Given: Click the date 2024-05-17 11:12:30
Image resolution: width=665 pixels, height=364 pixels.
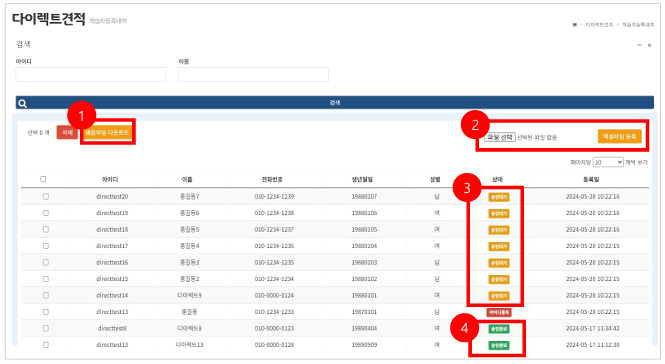Looking at the screenshot, I should pos(592,345).
